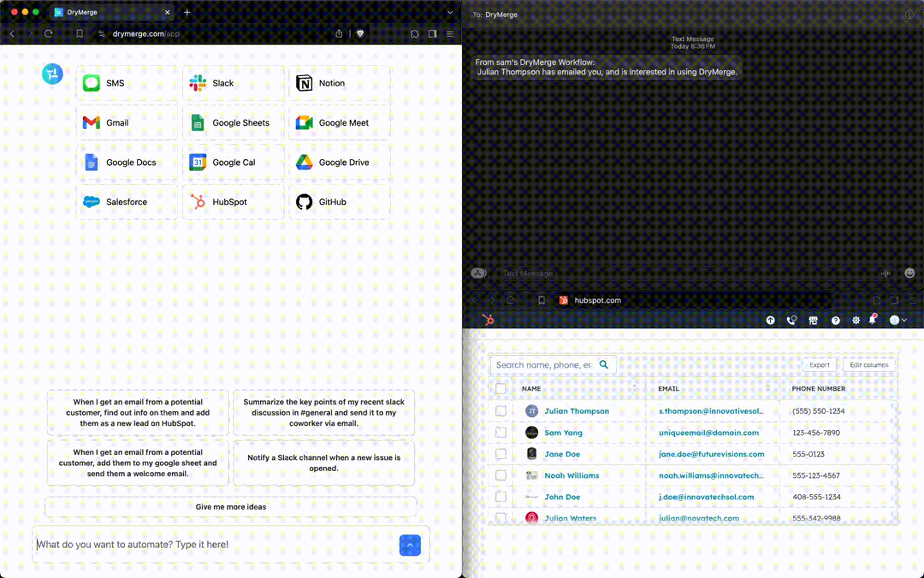The height and width of the screenshot is (578, 924).
Task: Open the HubSpot integration tile
Action: coord(233,202)
